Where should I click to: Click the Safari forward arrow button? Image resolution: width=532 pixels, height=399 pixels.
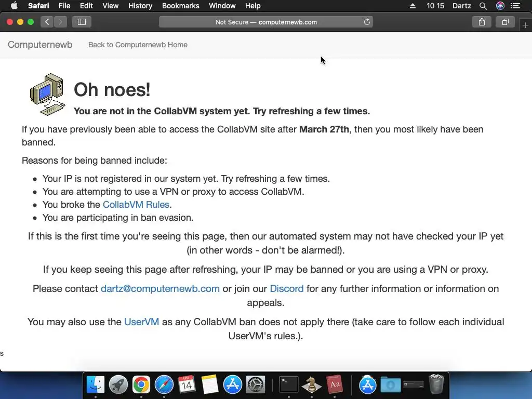pyautogui.click(x=60, y=22)
